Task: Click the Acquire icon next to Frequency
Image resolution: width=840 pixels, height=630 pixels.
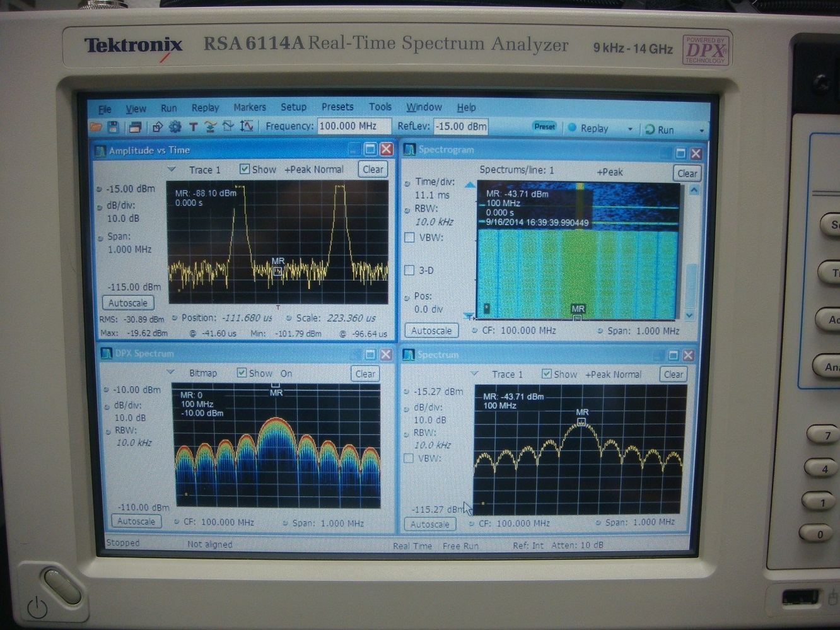Action: 247,127
